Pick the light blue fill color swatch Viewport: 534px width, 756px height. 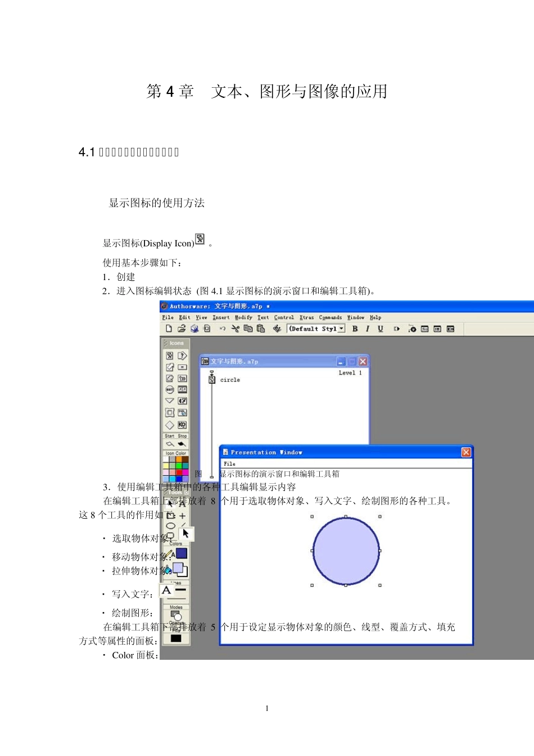click(x=178, y=568)
